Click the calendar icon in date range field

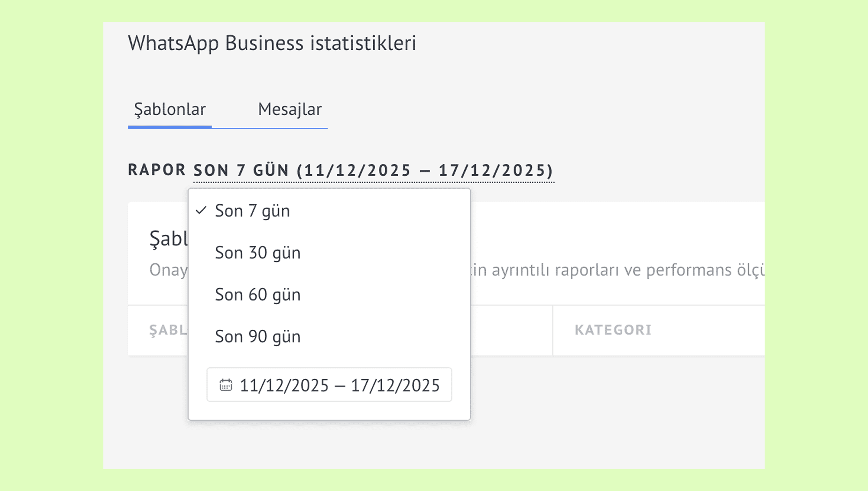click(x=226, y=385)
